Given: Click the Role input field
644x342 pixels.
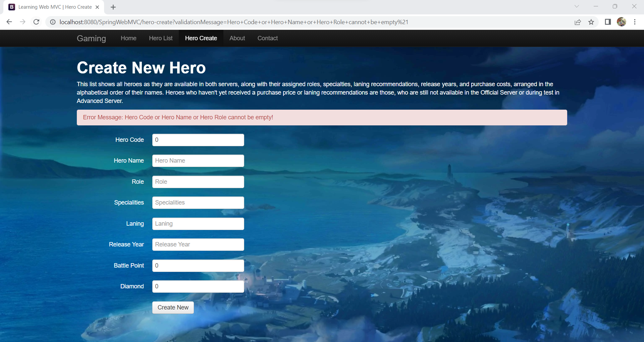Looking at the screenshot, I should [198, 182].
